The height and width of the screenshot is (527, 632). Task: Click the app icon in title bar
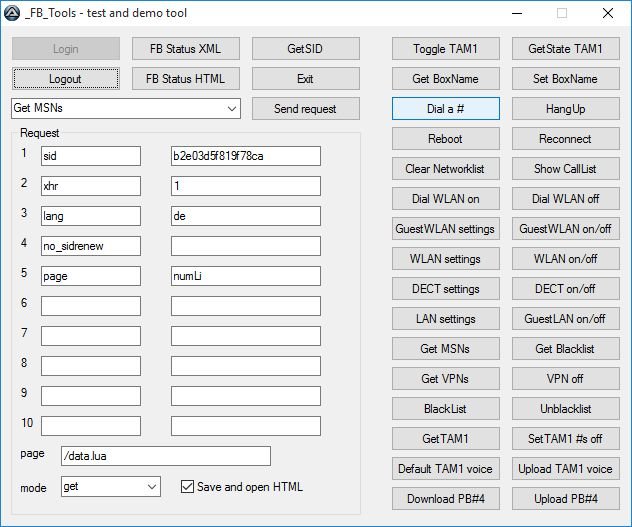12,13
